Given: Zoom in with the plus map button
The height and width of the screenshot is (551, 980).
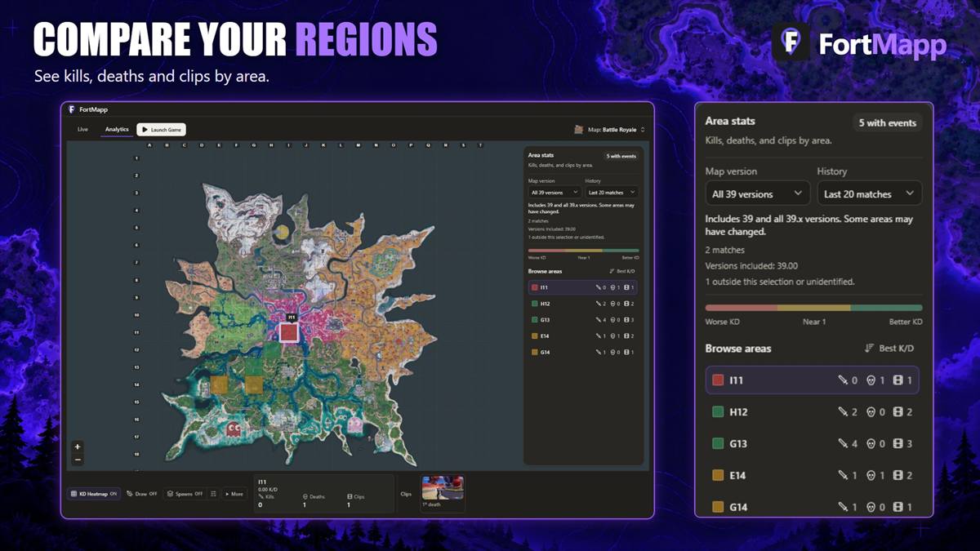Looking at the screenshot, I should pos(78,447).
